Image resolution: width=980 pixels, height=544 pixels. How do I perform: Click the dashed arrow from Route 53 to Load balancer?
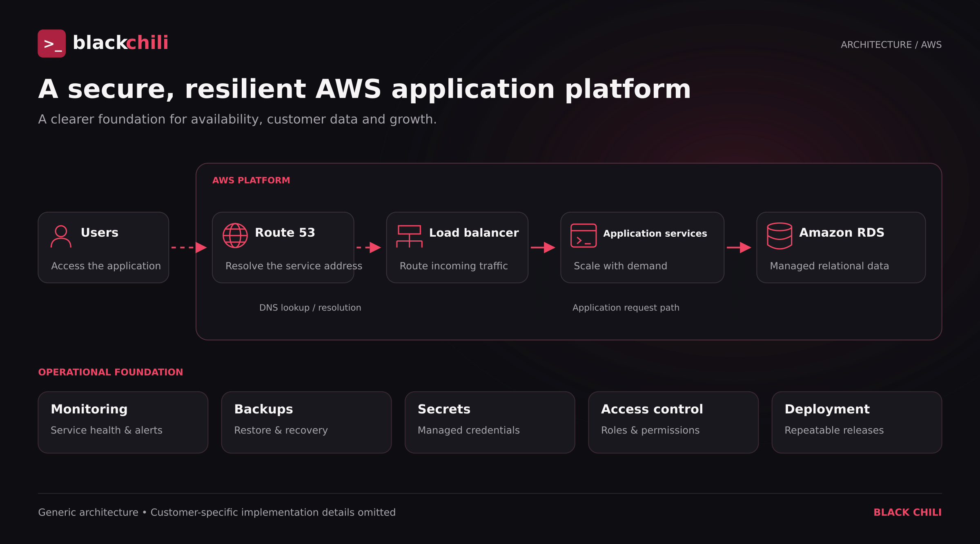[369, 247]
